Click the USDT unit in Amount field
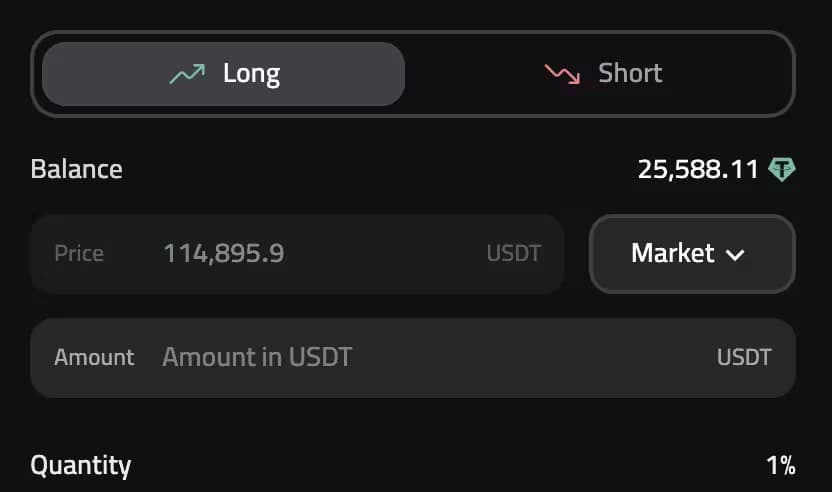The height and width of the screenshot is (492, 832). pos(744,357)
